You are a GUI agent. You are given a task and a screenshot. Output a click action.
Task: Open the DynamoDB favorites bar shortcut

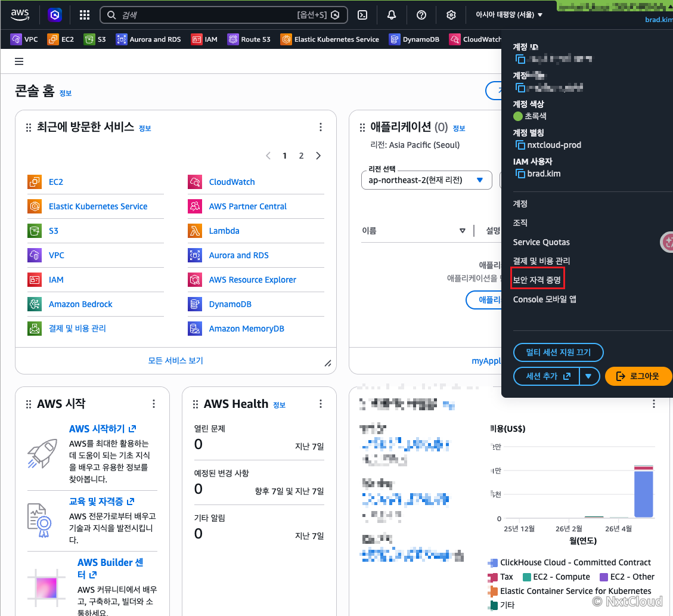[x=414, y=39]
